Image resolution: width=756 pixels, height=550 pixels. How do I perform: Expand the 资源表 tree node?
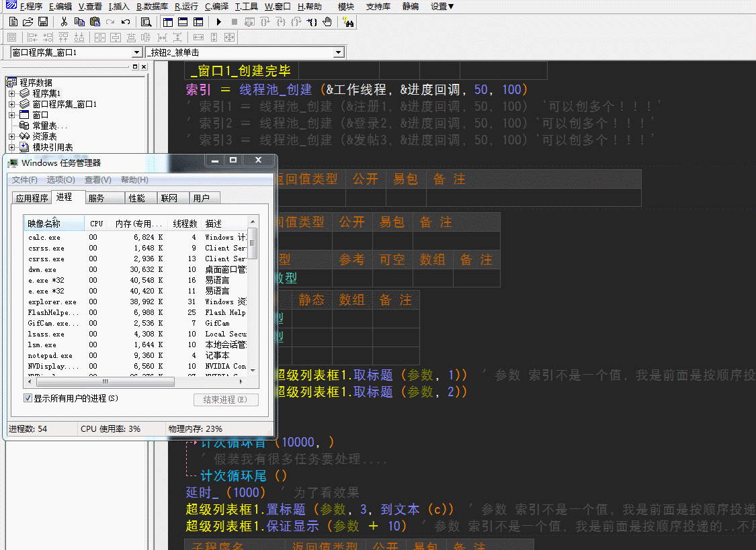12,136
